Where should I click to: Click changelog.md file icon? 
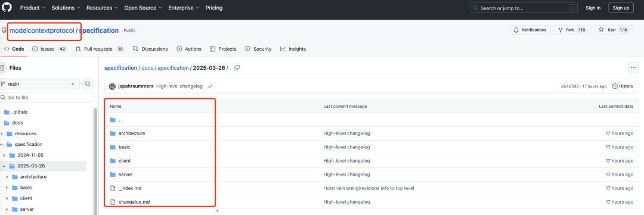point(113,202)
